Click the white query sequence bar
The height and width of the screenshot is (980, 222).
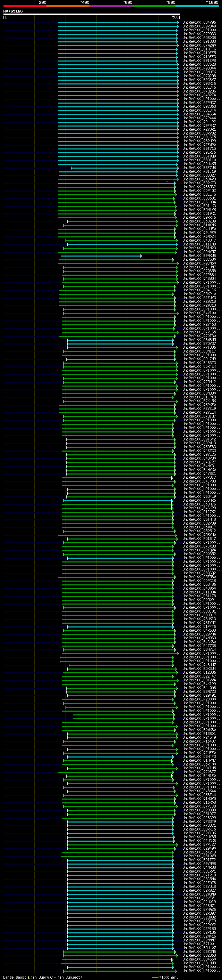92,14
